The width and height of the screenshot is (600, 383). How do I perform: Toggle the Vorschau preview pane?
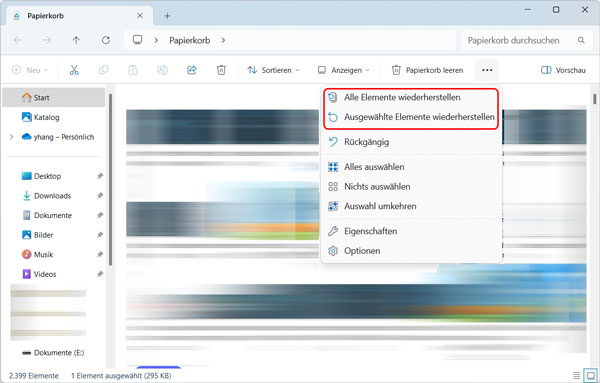[563, 70]
